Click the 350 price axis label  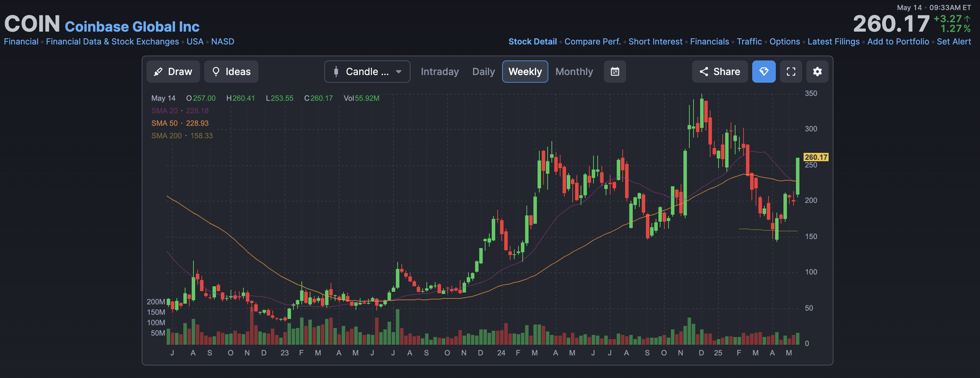pyautogui.click(x=811, y=93)
